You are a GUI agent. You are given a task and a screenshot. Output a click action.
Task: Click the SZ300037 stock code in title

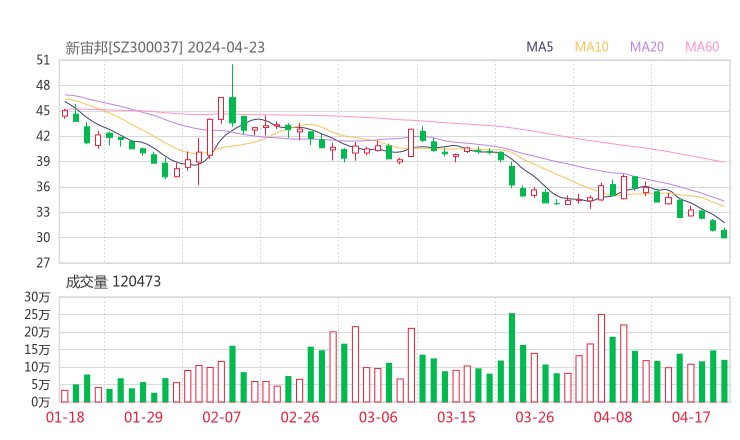pyautogui.click(x=145, y=48)
